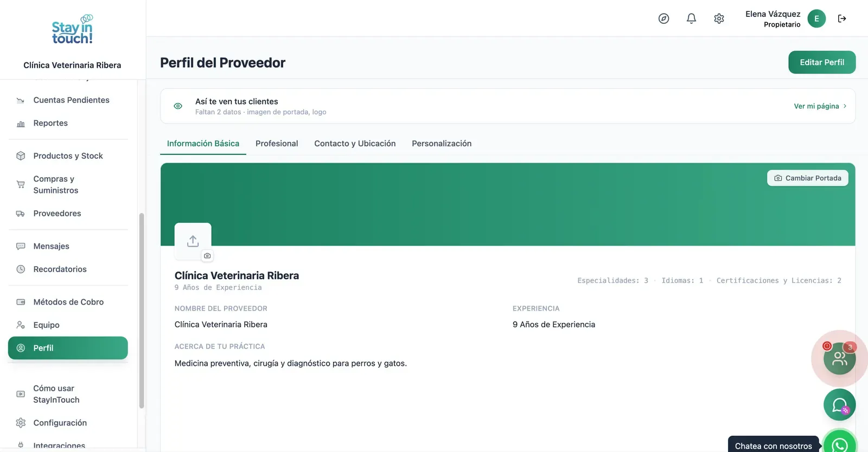Image resolution: width=868 pixels, height=452 pixels.
Task: Click the Faltan 2 datos notice text
Action: pyautogui.click(x=261, y=112)
